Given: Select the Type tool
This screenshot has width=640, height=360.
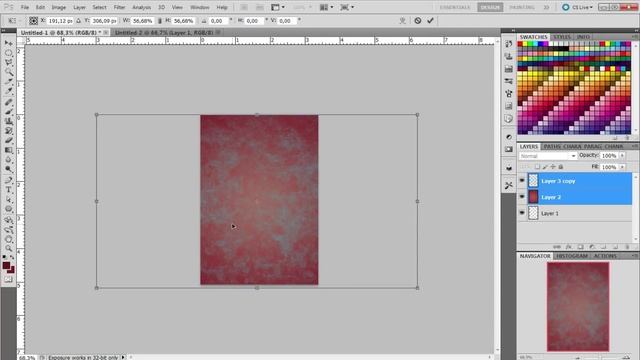Looking at the screenshot, I should coord(9,190).
